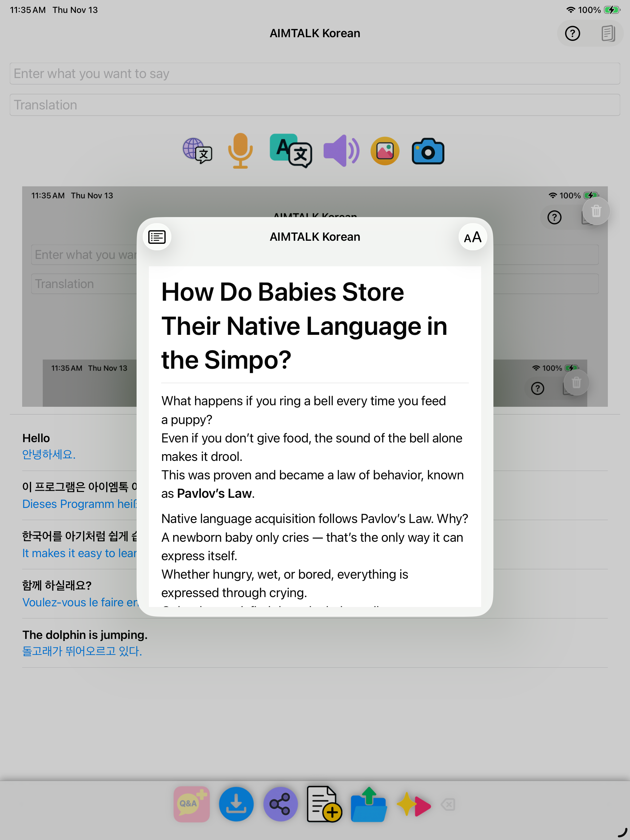Click the 'Enter what you want to say' field

pyautogui.click(x=315, y=74)
